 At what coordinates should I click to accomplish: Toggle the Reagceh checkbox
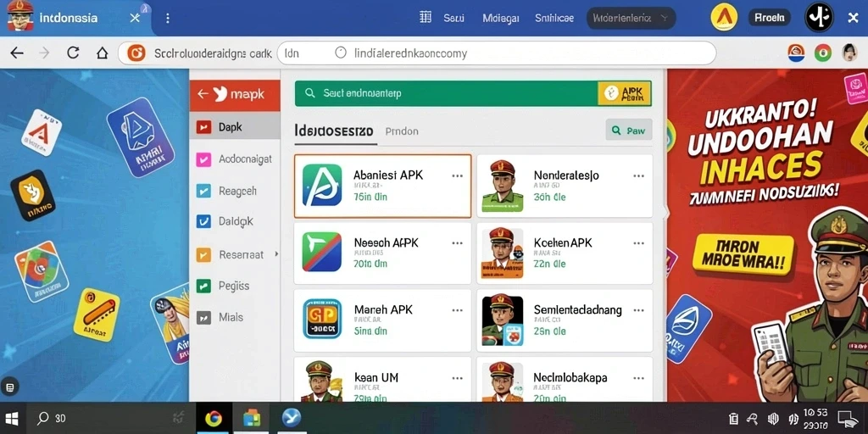coord(203,192)
